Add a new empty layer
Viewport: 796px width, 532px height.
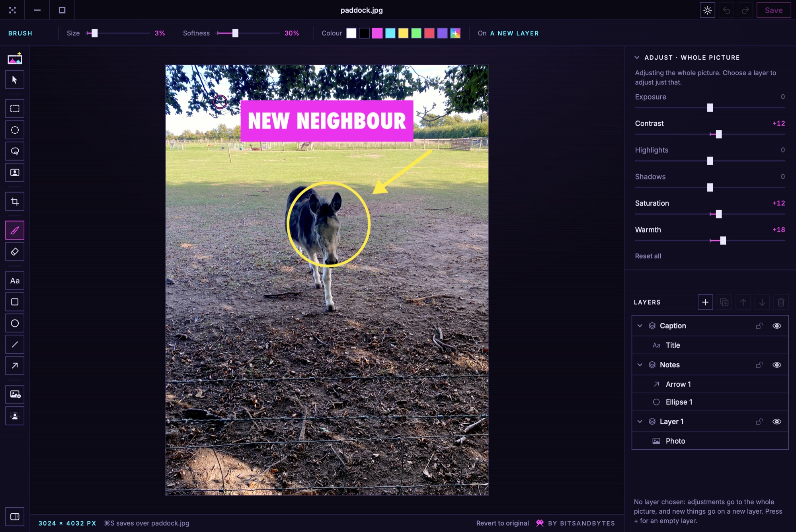pyautogui.click(x=705, y=302)
